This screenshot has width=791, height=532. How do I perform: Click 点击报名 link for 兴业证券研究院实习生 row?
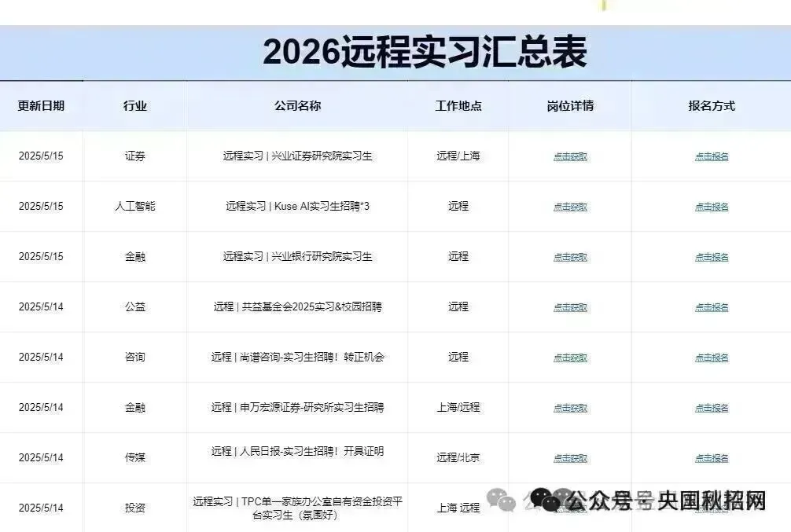pos(712,156)
